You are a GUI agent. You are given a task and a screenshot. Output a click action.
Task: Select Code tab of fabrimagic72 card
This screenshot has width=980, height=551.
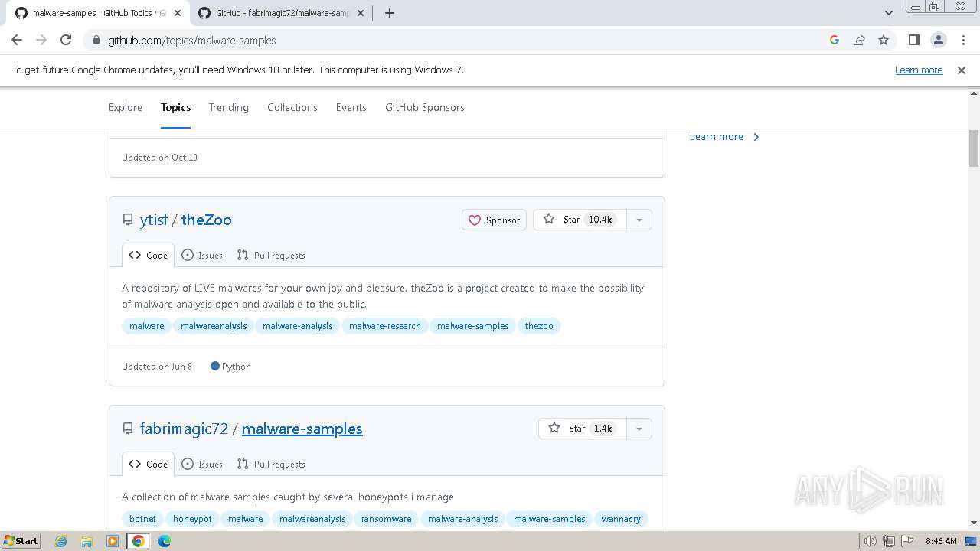149,464
